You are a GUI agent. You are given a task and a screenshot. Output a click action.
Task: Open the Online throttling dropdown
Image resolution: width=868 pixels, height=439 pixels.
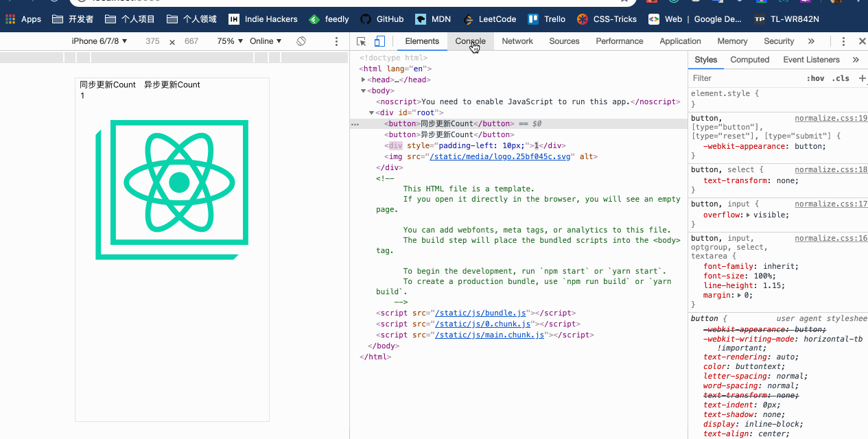tap(266, 41)
